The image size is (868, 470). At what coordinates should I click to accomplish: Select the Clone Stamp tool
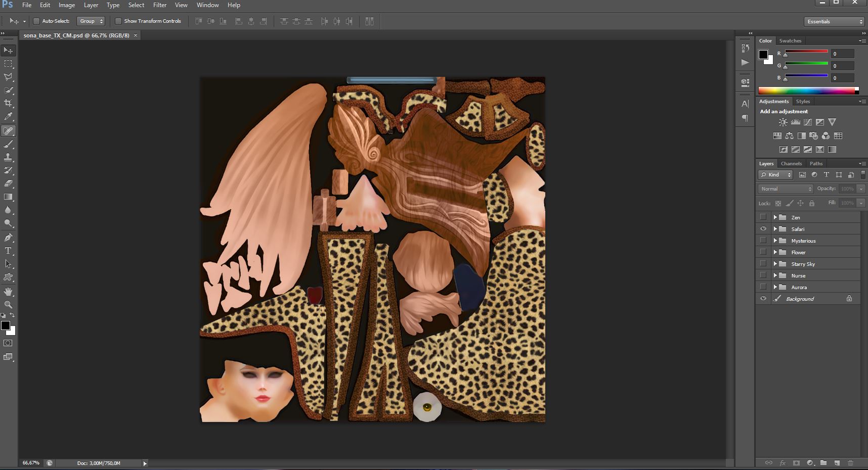(x=8, y=157)
